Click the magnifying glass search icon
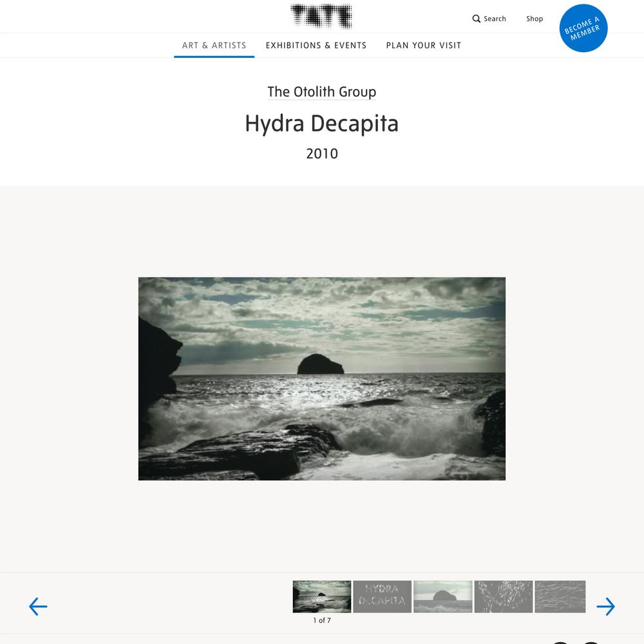This screenshot has width=644, height=644. tap(476, 19)
